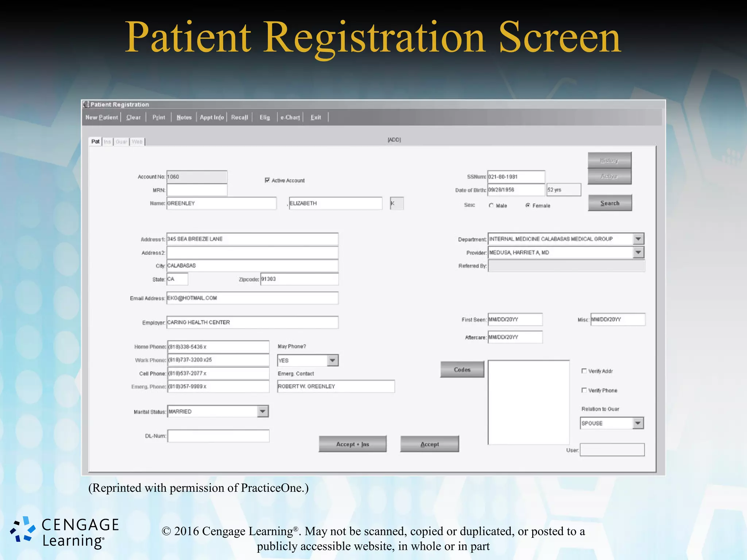
Task: Click the Emerg. Phone field
Action: pyautogui.click(x=218, y=386)
